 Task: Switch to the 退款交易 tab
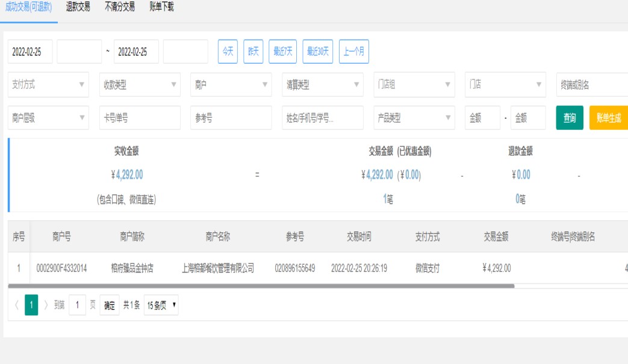coord(78,7)
